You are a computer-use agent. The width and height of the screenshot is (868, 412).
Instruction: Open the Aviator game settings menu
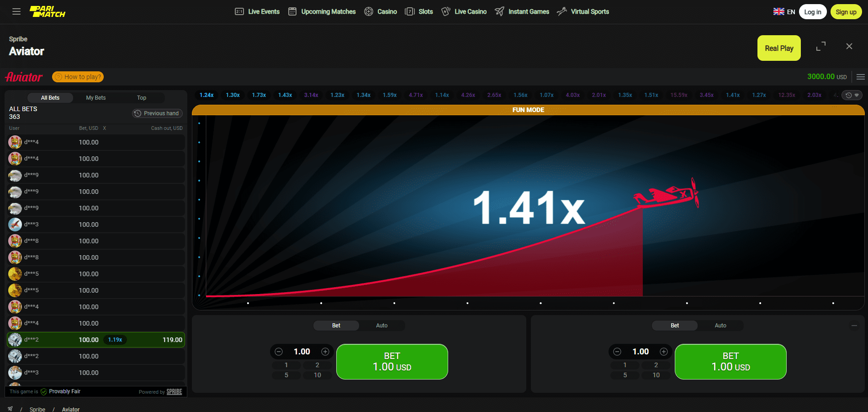click(x=861, y=77)
